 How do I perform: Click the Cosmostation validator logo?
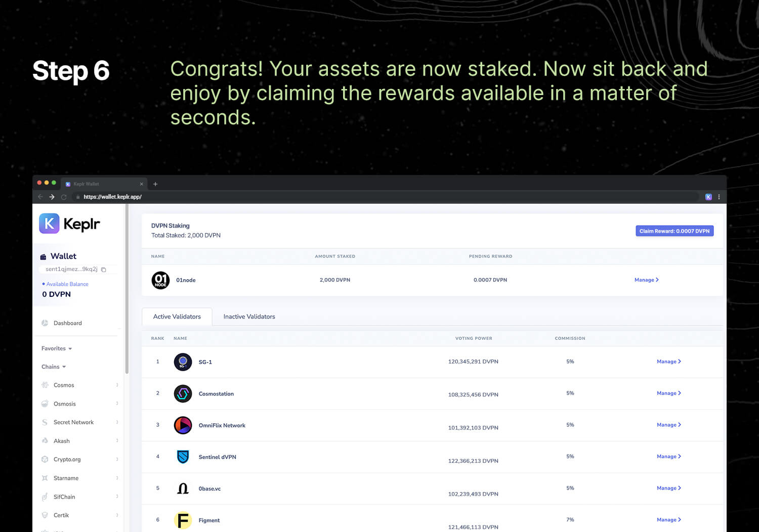pyautogui.click(x=183, y=393)
